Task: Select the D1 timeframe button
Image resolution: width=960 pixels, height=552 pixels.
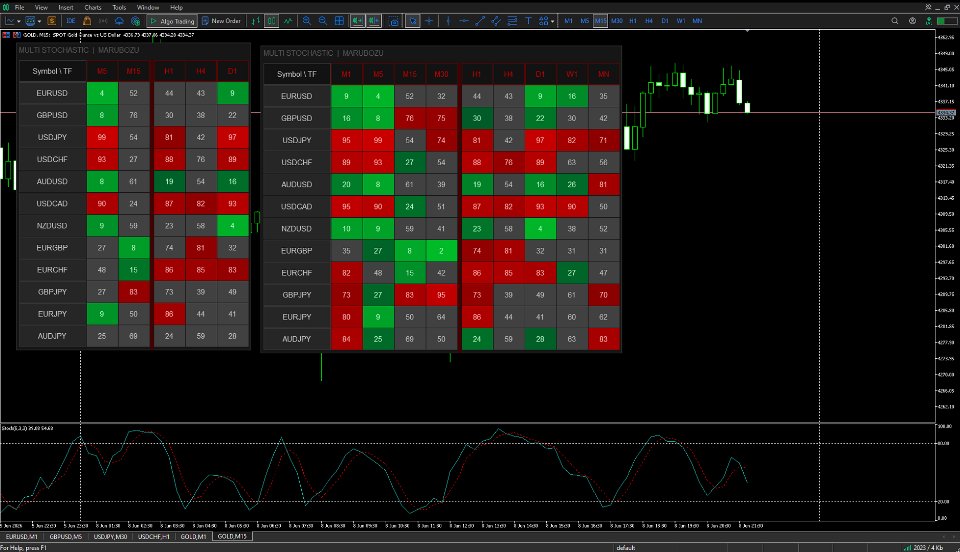Action: coord(665,21)
